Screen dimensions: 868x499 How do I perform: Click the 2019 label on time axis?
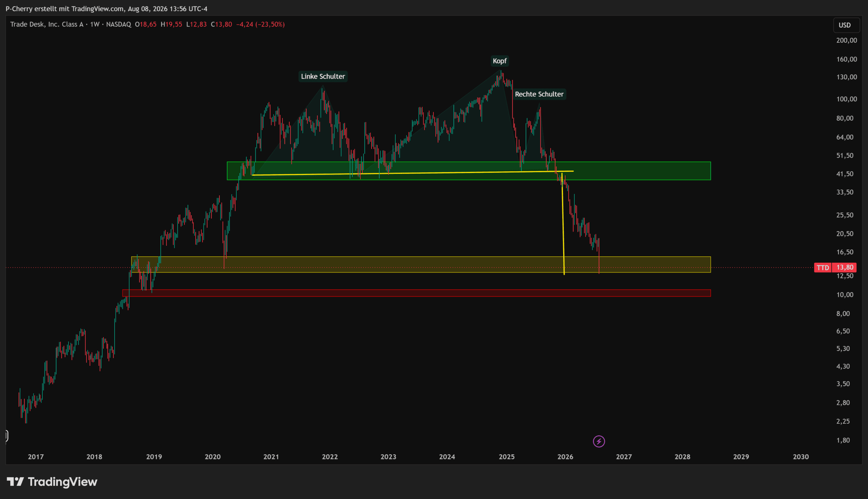(154, 457)
